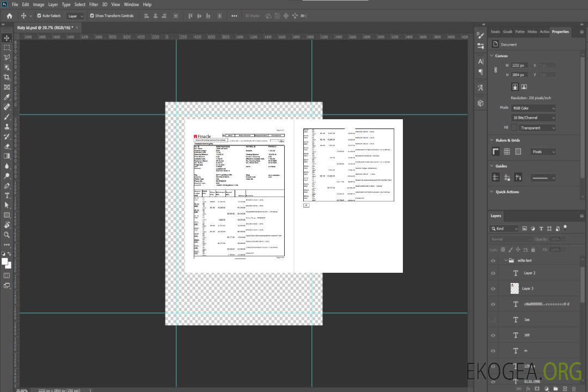Switch to the Swatches panel tab
The width and height of the screenshot is (588, 392).
495,32
